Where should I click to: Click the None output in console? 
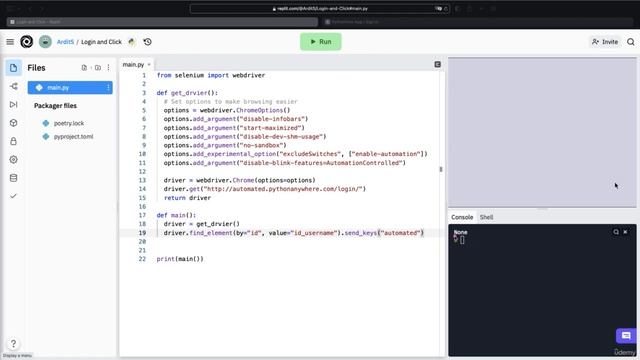pos(460,232)
